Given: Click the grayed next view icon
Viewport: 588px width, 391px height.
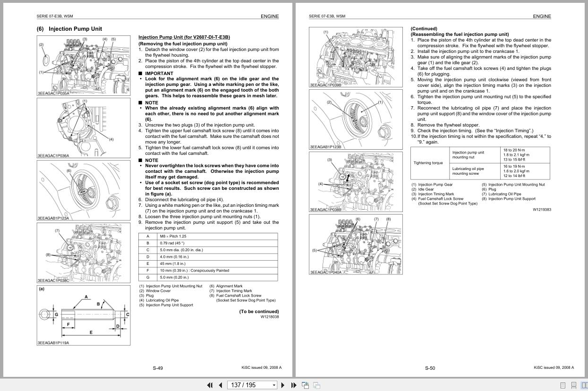Looking at the screenshot, I should click(316, 385).
